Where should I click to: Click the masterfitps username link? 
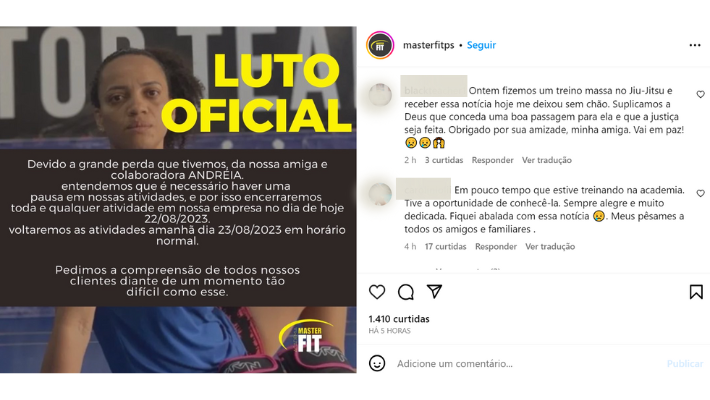428,45
